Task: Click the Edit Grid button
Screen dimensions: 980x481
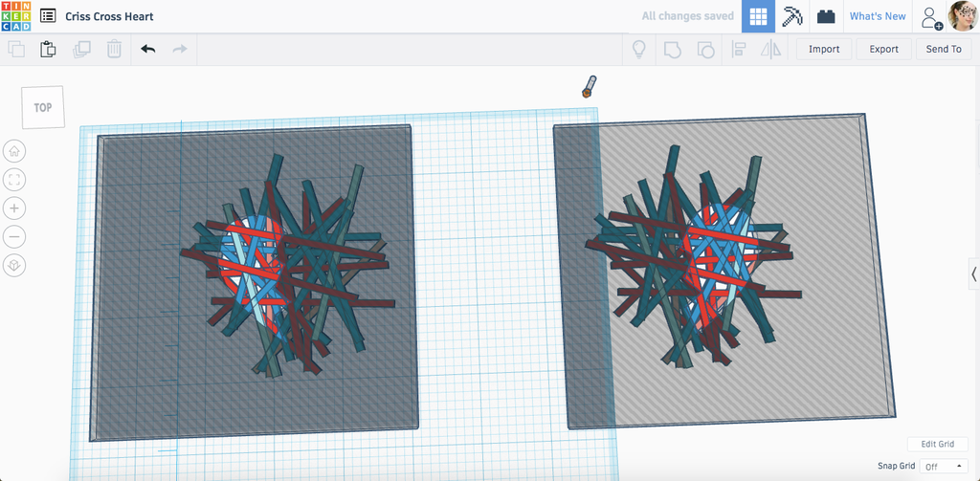Action: (x=938, y=444)
